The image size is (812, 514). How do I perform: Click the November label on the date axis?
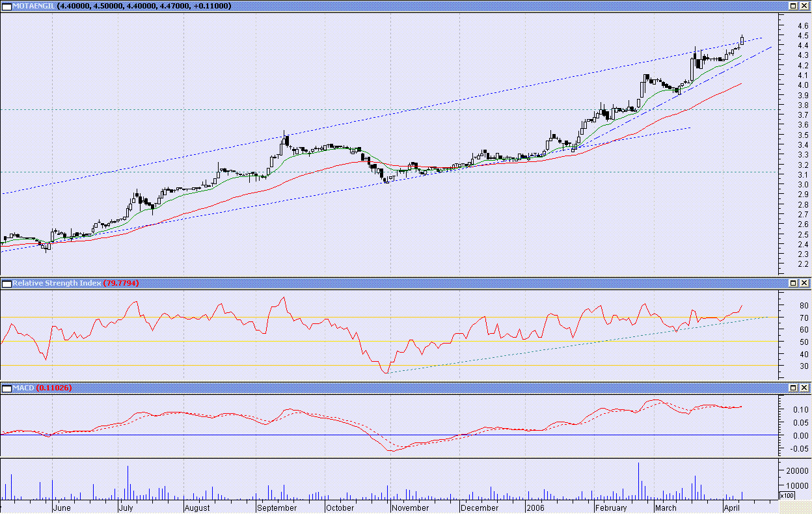point(410,508)
